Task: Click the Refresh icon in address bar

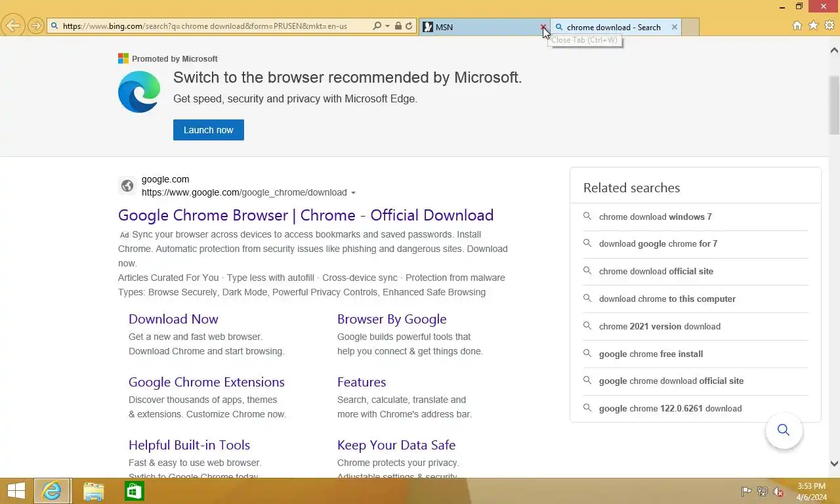Action: [409, 26]
